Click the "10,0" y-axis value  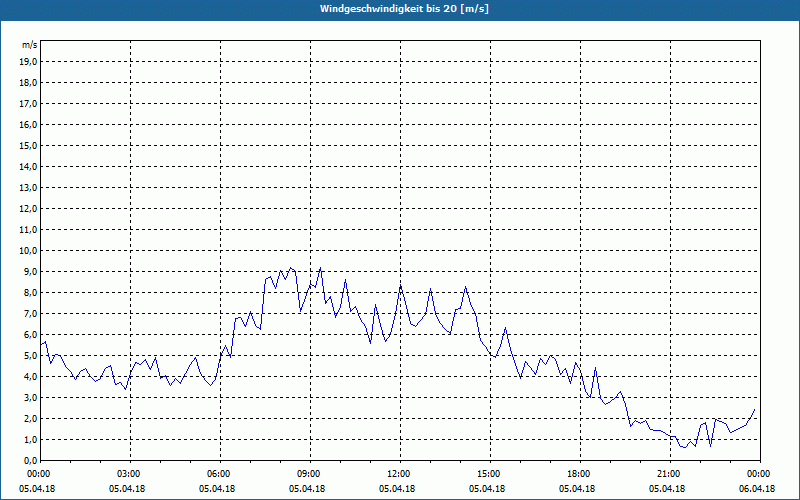click(29, 251)
